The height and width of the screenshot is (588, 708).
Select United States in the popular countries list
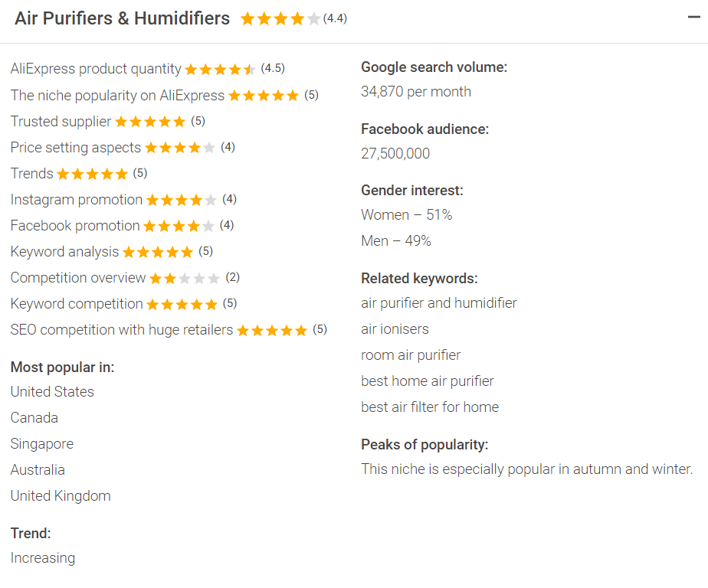pos(52,391)
